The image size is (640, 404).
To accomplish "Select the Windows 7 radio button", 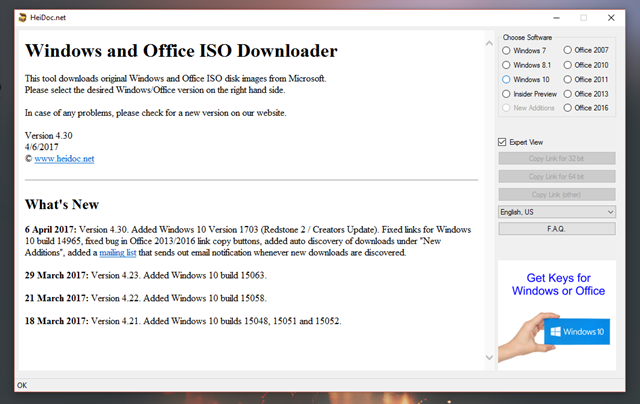I will [507, 49].
